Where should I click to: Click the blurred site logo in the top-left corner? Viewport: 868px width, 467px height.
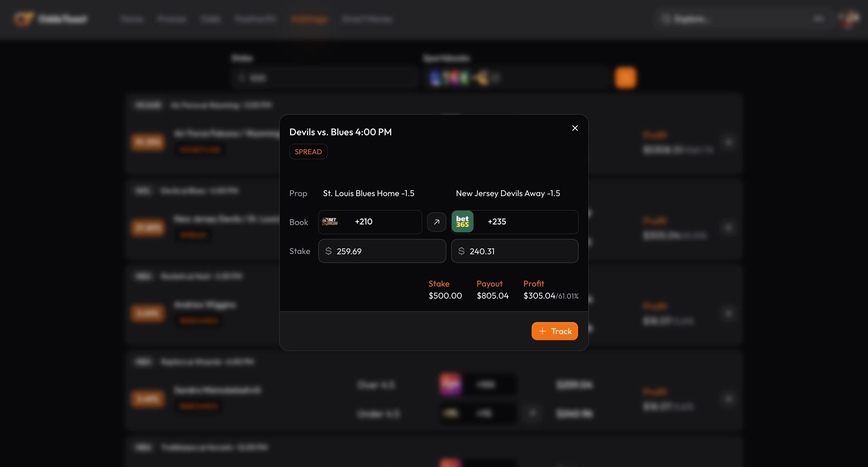[x=24, y=19]
